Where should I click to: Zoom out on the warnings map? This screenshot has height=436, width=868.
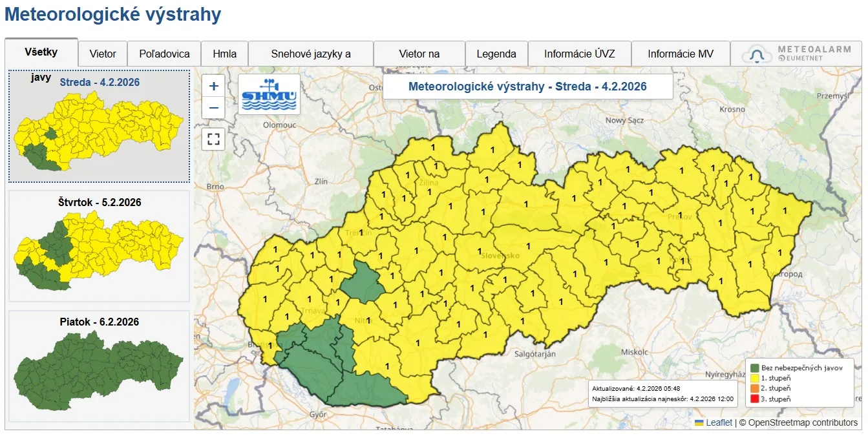(x=214, y=108)
